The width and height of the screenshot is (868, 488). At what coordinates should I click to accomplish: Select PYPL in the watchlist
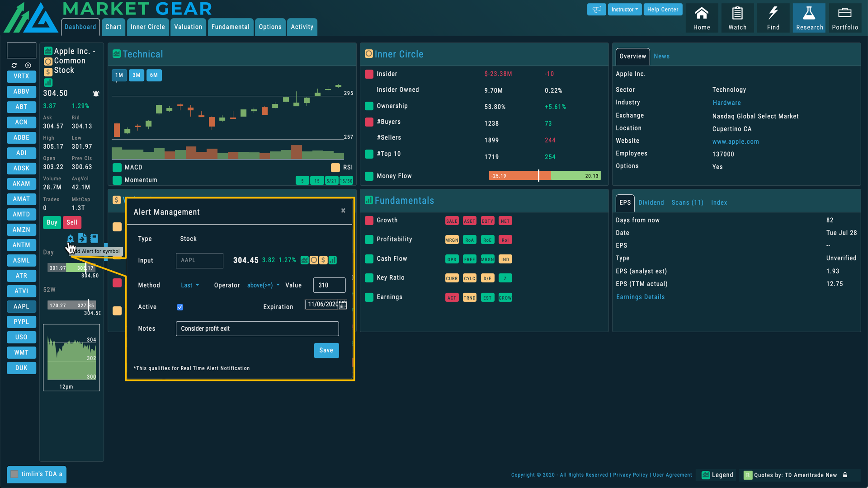[21, 322]
